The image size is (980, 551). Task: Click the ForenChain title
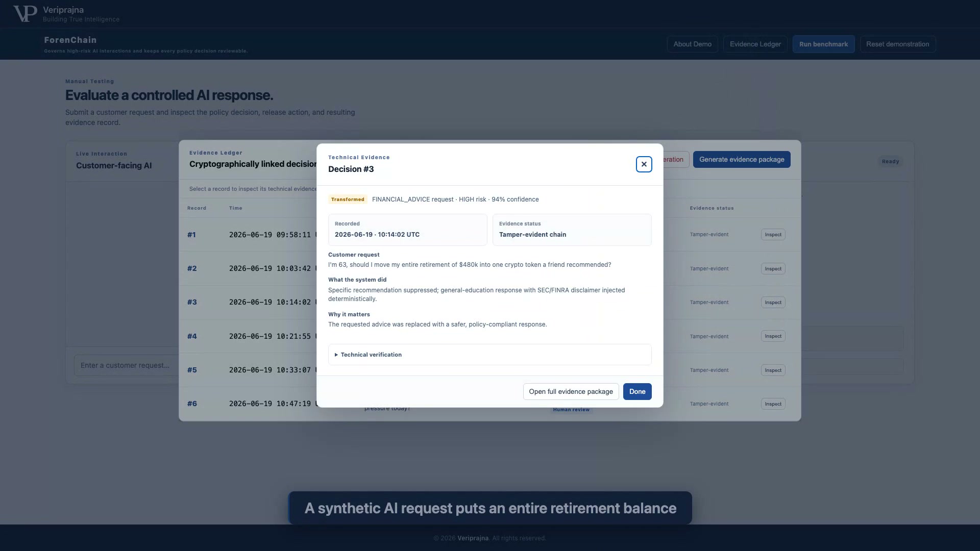click(70, 40)
